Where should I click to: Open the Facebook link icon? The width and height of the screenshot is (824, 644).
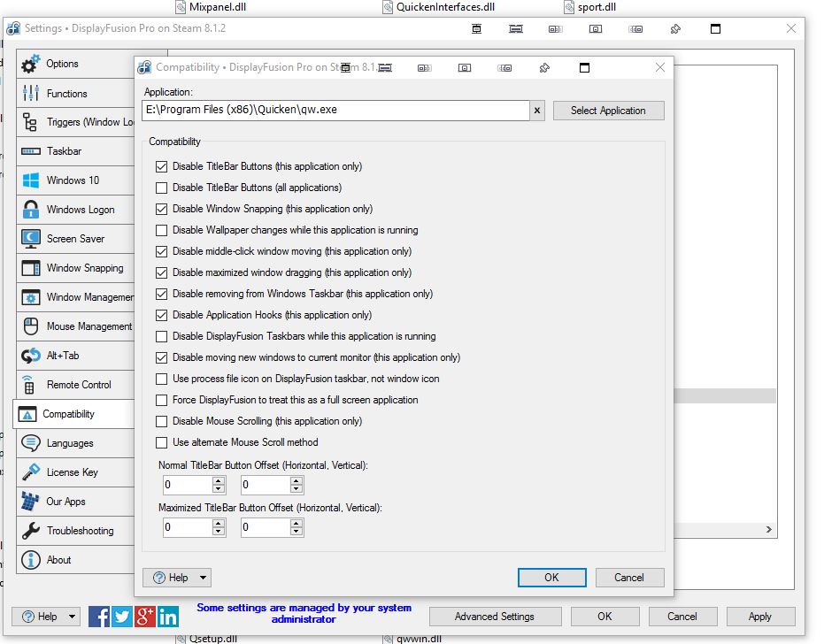click(100, 617)
